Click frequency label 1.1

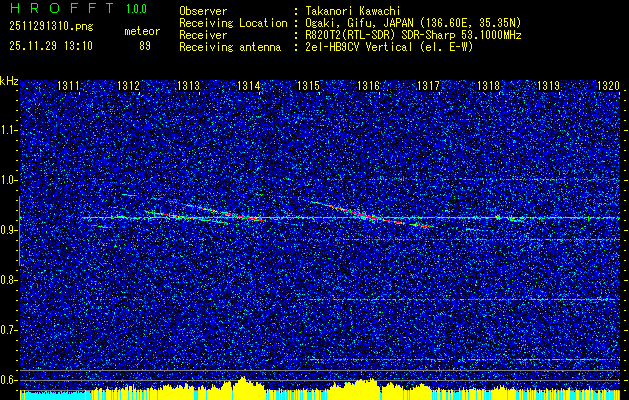click(8, 130)
